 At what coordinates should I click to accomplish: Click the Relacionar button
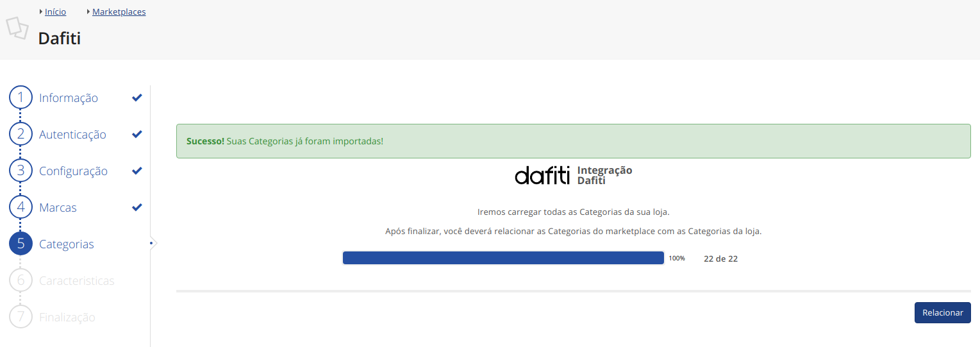[942, 312]
